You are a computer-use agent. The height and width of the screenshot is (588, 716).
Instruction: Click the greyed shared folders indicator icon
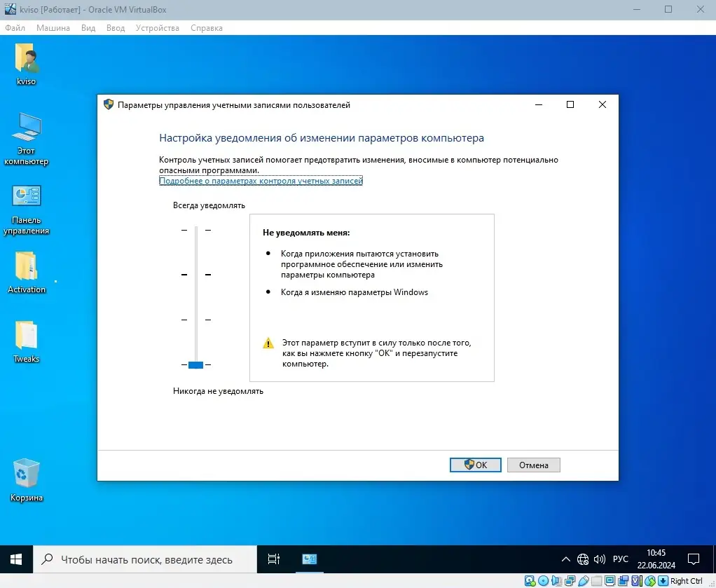coord(596,581)
